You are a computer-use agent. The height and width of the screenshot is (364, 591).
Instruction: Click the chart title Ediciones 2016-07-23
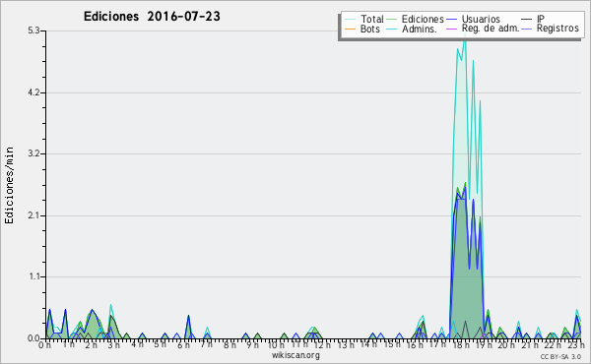coord(152,16)
